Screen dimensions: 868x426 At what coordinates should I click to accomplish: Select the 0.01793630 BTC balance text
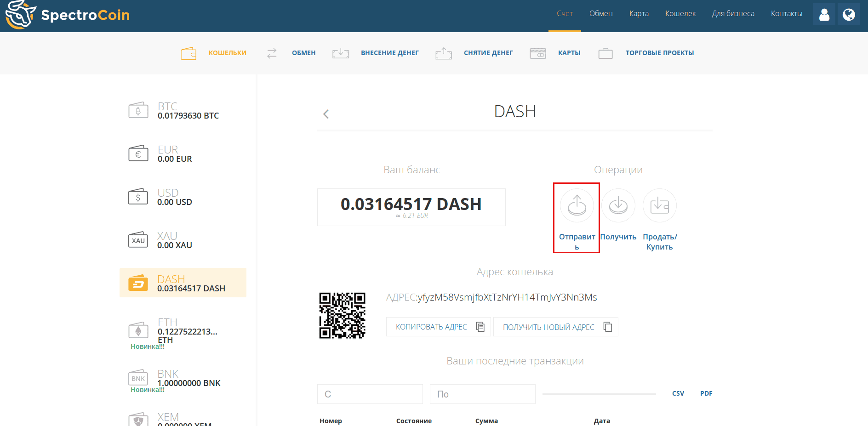click(188, 116)
